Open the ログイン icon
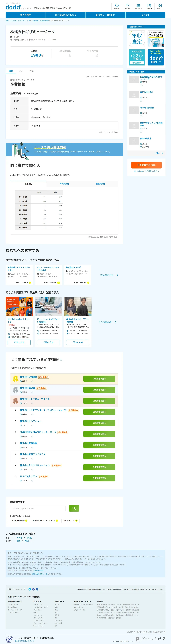The image size is (171, 644). click(x=160, y=6)
